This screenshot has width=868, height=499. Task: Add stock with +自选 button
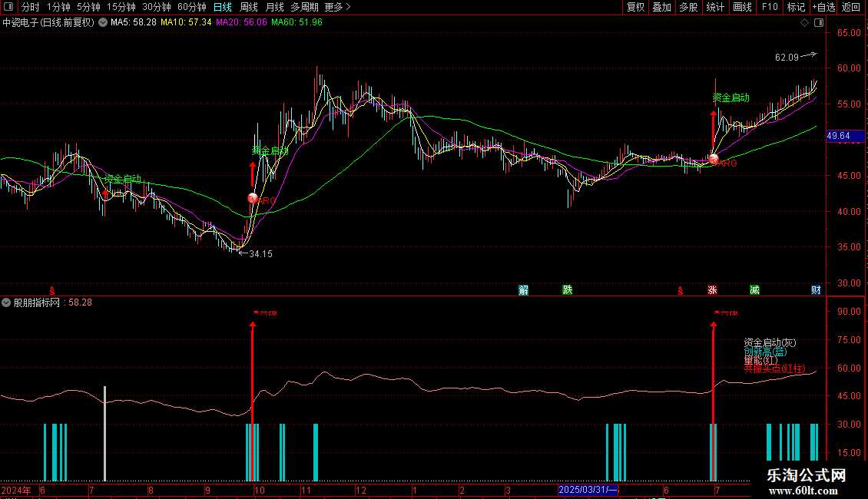click(823, 7)
